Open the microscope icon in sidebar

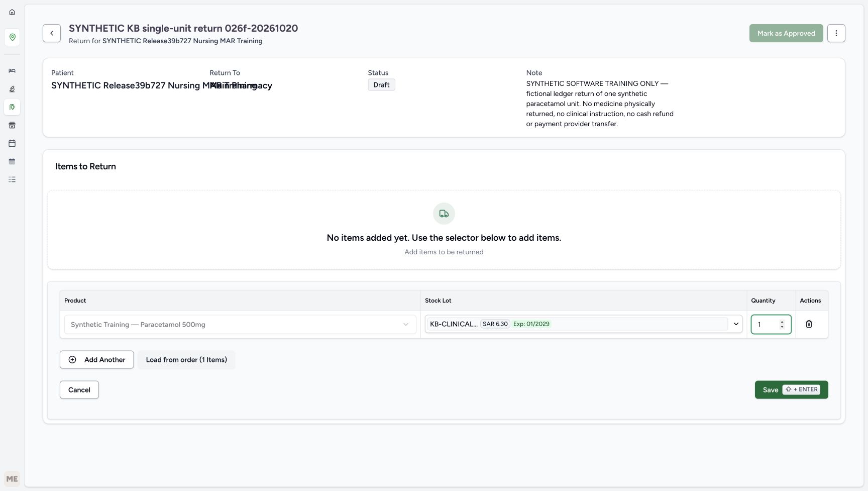click(x=12, y=89)
